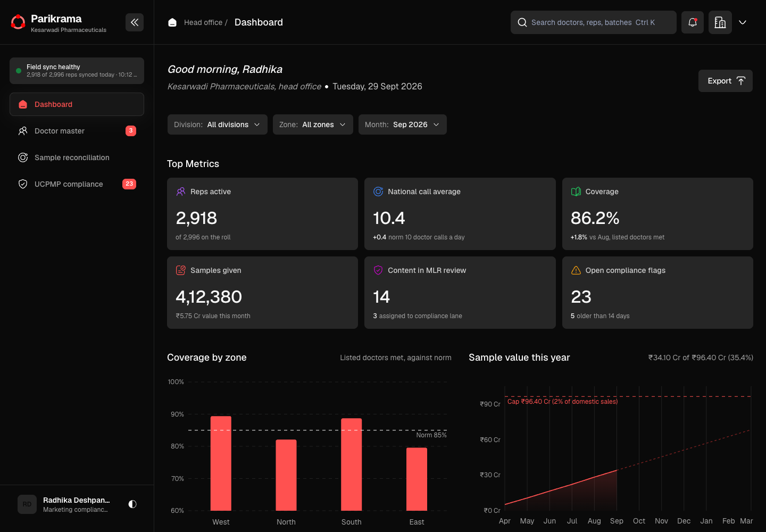This screenshot has height=532, width=766.
Task: Open the Dashboard menu item
Action: click(77, 104)
